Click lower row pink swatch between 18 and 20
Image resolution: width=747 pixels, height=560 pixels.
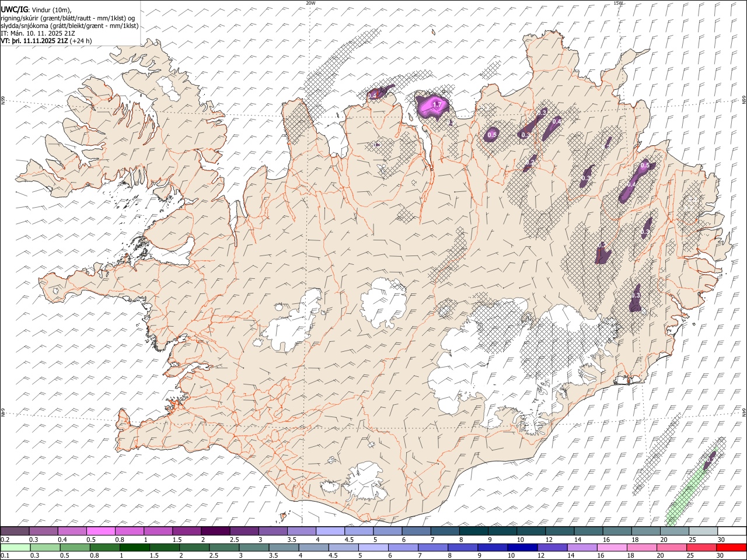click(x=642, y=547)
